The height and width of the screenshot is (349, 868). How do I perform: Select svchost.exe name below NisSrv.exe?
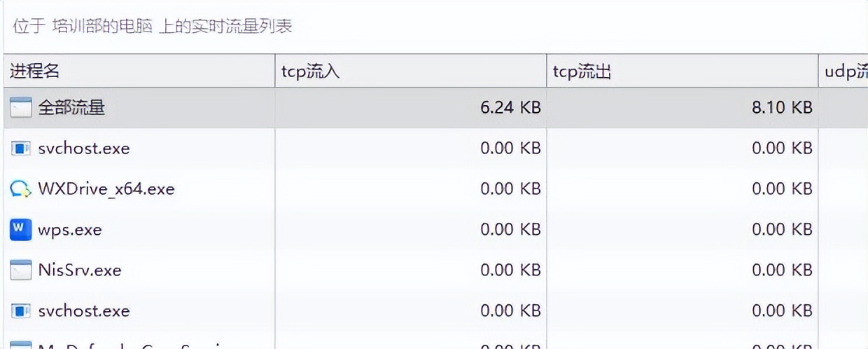pos(83,310)
